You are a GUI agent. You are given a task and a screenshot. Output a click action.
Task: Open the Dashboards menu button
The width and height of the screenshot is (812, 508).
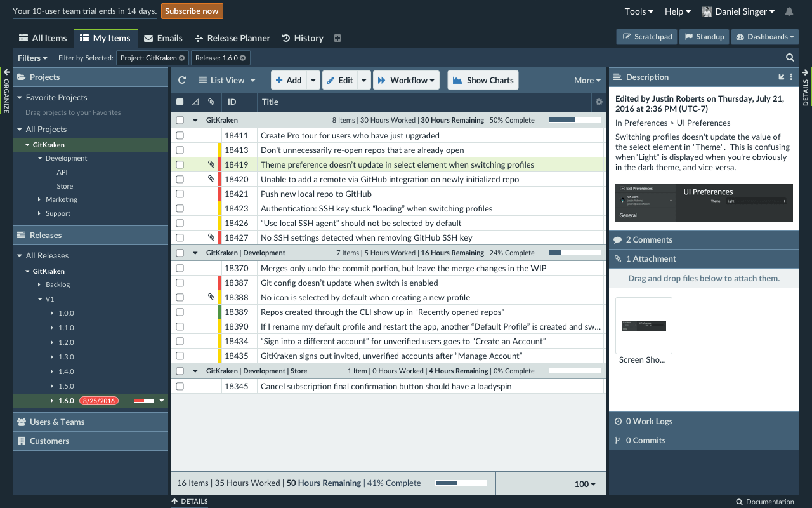[x=764, y=37]
